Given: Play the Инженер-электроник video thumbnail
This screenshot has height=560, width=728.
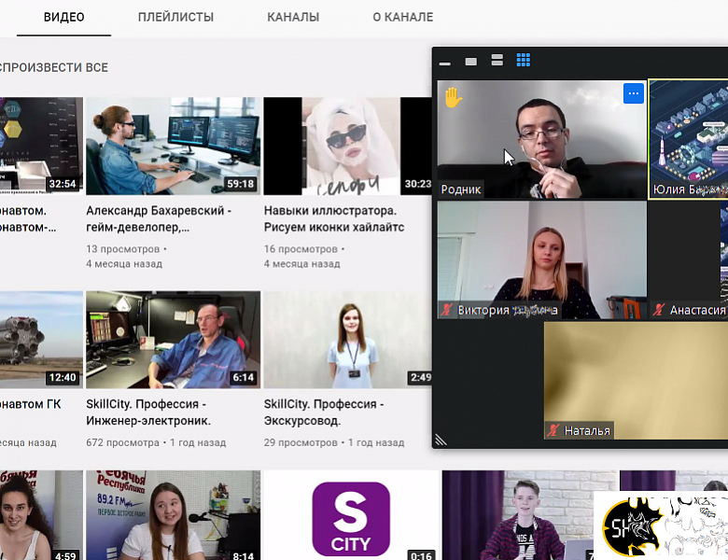Looking at the screenshot, I should tap(173, 340).
